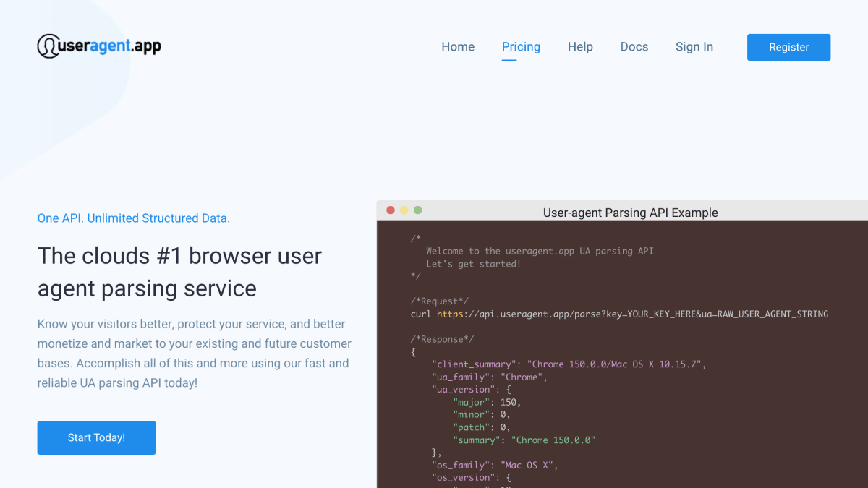This screenshot has height=488, width=868.
Task: Click the 'Let's get started!' comment
Action: [473, 264]
